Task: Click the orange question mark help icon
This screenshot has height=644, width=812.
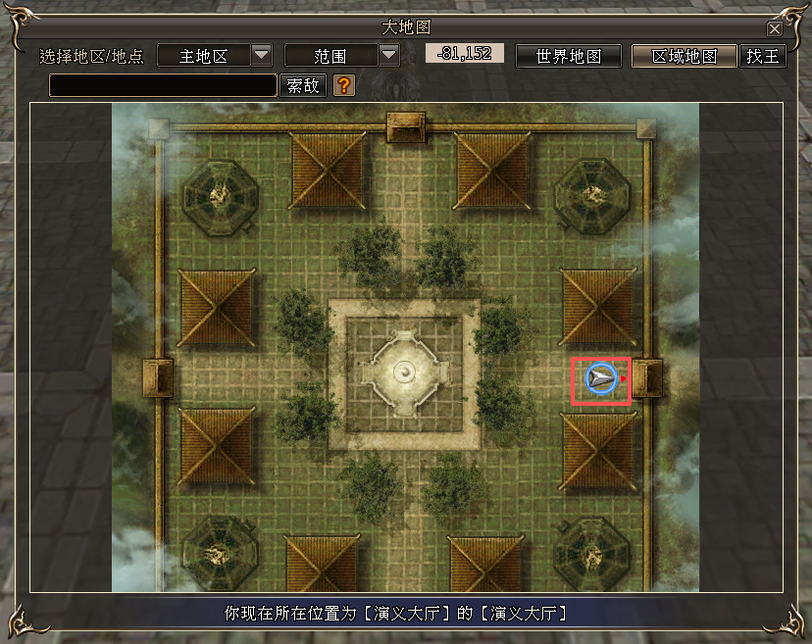Action: click(343, 85)
